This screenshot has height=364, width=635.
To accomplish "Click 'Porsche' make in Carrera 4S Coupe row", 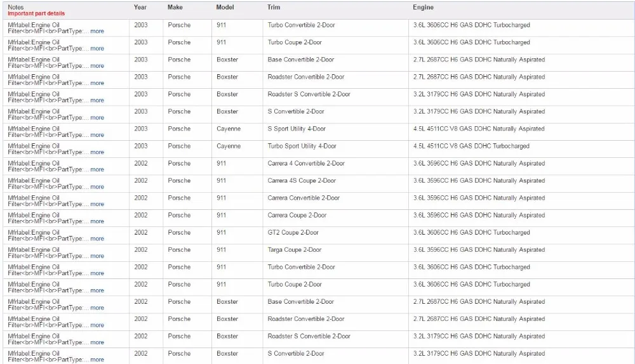I will [179, 181].
